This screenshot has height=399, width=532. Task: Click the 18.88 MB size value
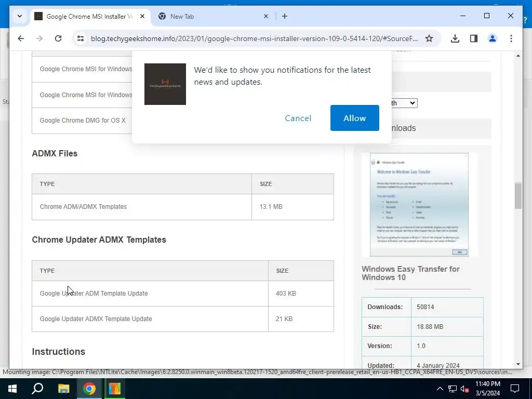[x=430, y=327]
